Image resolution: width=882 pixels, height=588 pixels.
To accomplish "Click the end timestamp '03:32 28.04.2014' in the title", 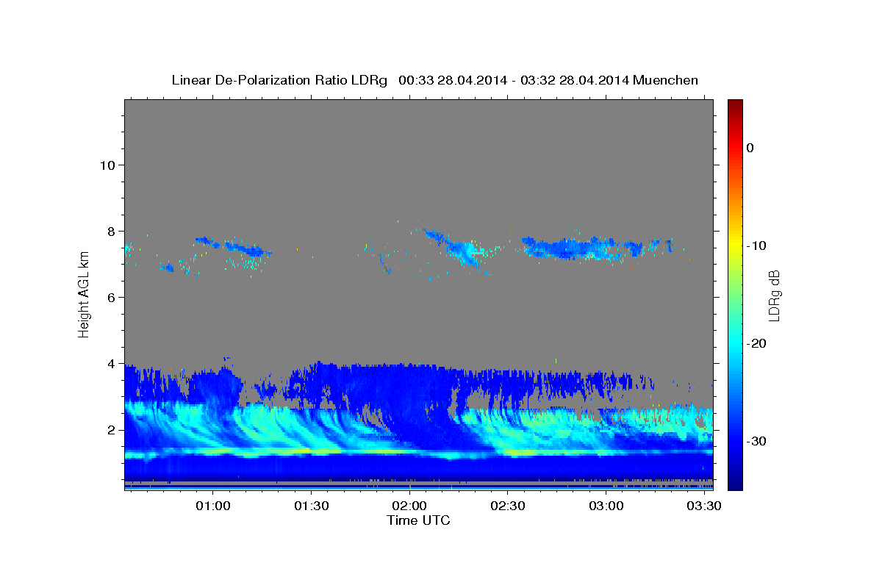I will click(x=575, y=80).
